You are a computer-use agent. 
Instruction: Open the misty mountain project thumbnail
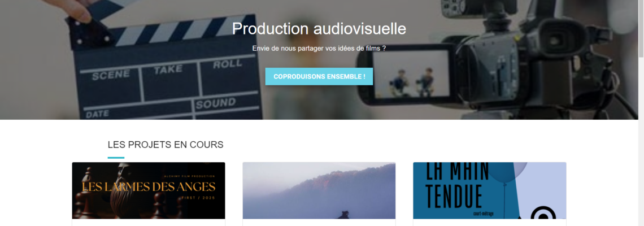(x=319, y=190)
